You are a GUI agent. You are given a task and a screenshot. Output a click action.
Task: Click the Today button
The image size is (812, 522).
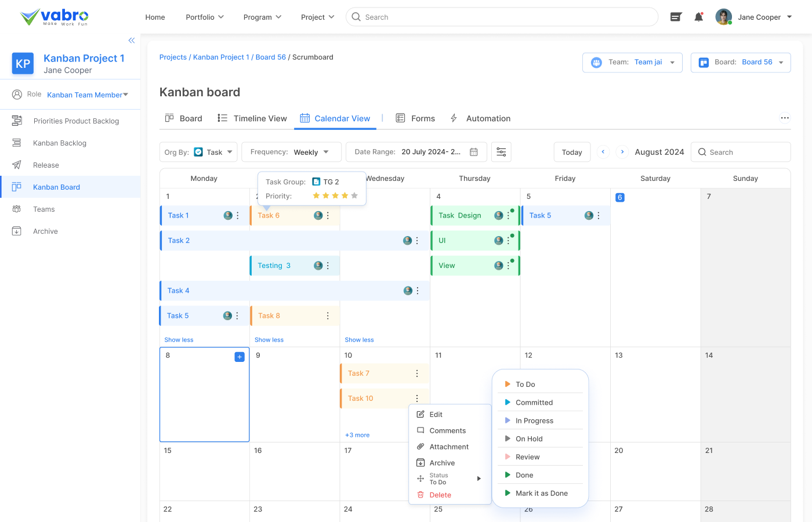click(x=572, y=151)
